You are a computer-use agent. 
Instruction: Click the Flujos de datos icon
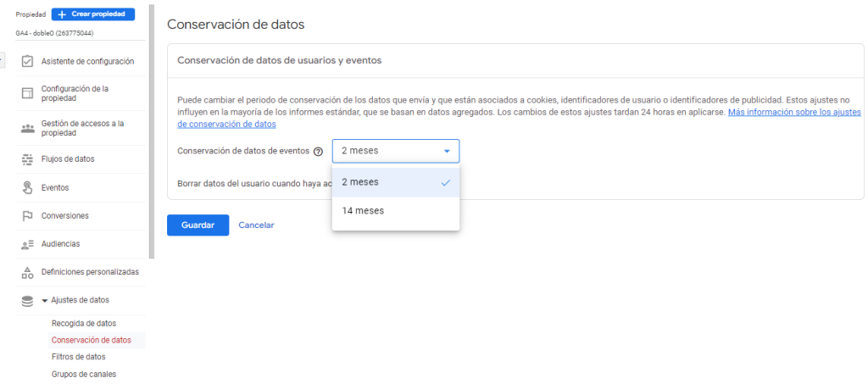click(27, 159)
